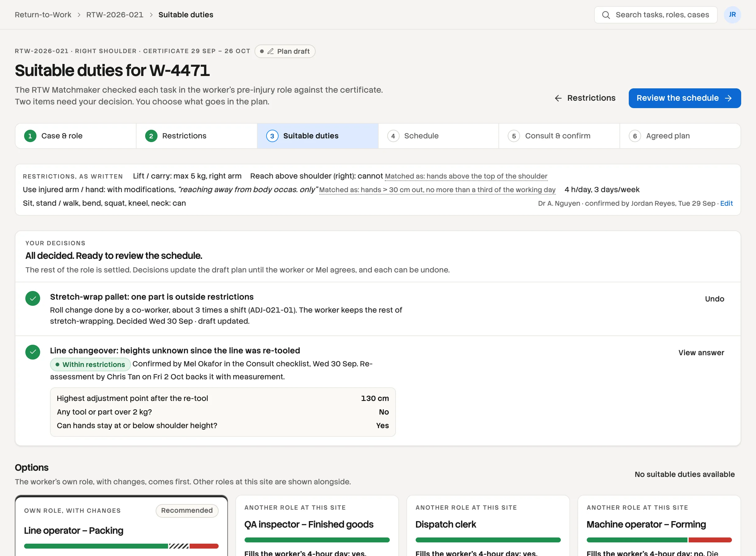Image resolution: width=756 pixels, height=556 pixels.
Task: Click the search tasks, roles, cases field
Action: point(656,15)
